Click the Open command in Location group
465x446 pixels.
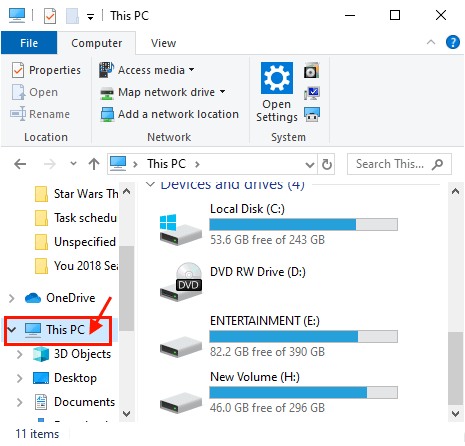click(35, 92)
